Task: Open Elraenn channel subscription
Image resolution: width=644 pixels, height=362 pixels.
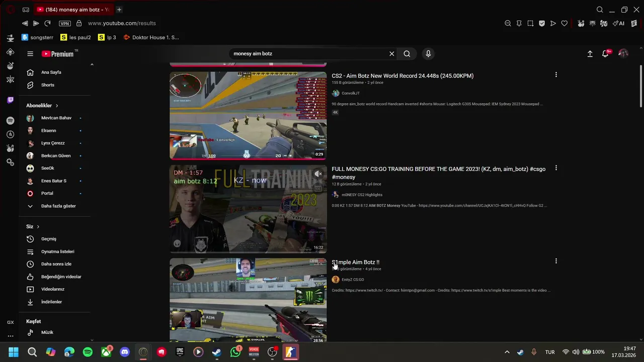Action: point(54,131)
